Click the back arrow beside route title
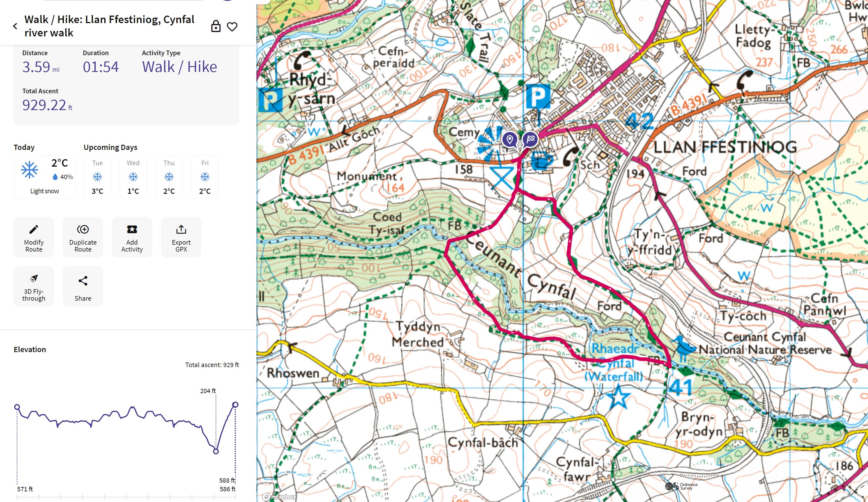This screenshot has width=868, height=502. (x=15, y=26)
